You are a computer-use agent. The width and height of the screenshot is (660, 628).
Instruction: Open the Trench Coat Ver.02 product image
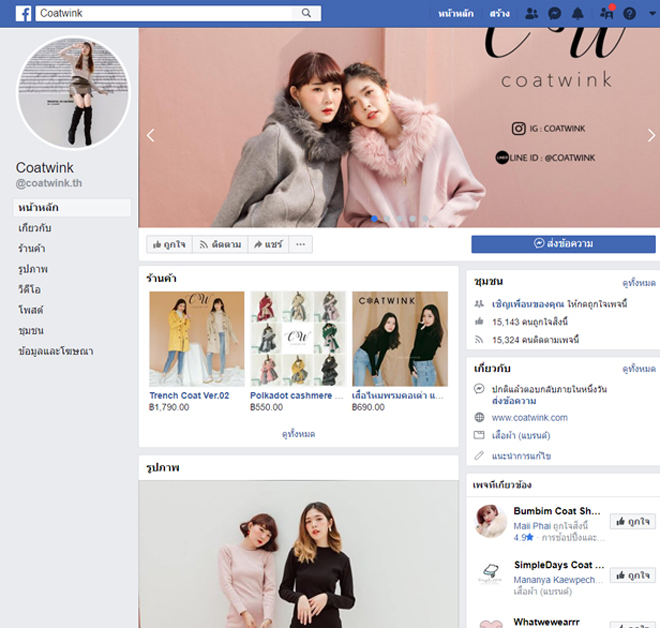pyautogui.click(x=197, y=339)
